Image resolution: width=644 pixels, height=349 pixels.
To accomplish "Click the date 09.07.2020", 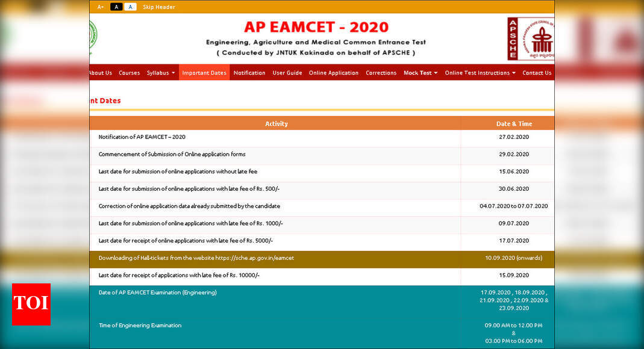I will (x=514, y=223).
